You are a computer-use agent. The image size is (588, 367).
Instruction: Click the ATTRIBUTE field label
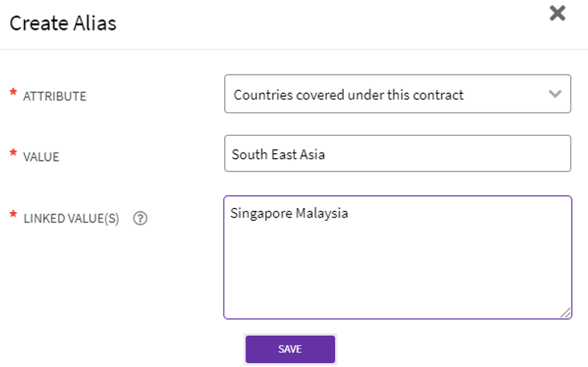pos(55,96)
